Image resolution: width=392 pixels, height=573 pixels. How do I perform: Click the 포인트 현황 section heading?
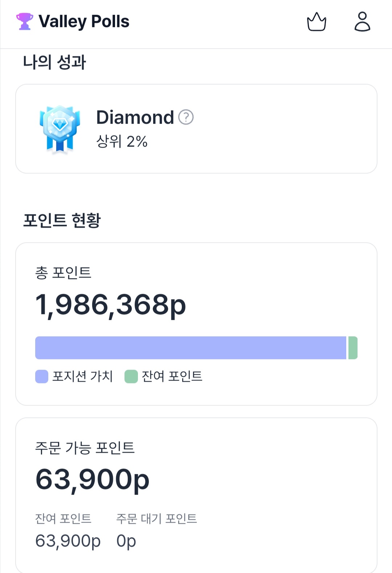[x=62, y=220]
